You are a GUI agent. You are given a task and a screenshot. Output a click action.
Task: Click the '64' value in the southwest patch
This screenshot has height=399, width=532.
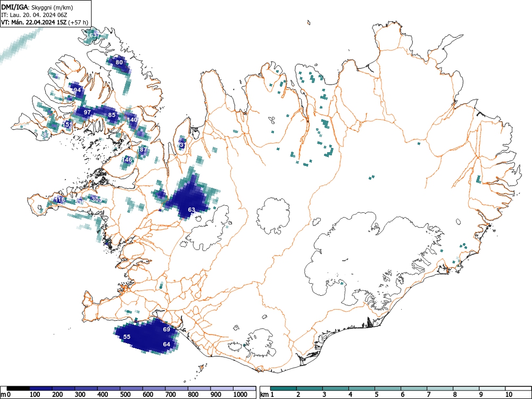point(166,344)
